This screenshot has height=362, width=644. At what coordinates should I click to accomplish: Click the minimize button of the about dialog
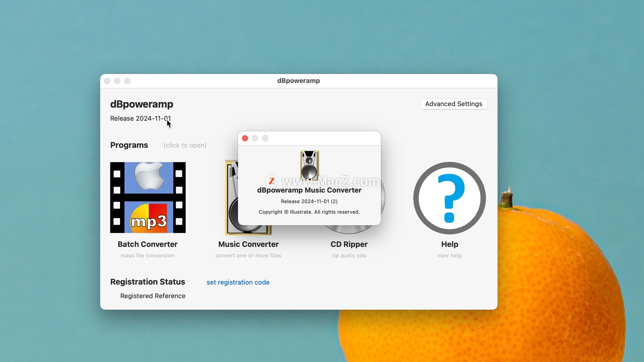[255, 138]
